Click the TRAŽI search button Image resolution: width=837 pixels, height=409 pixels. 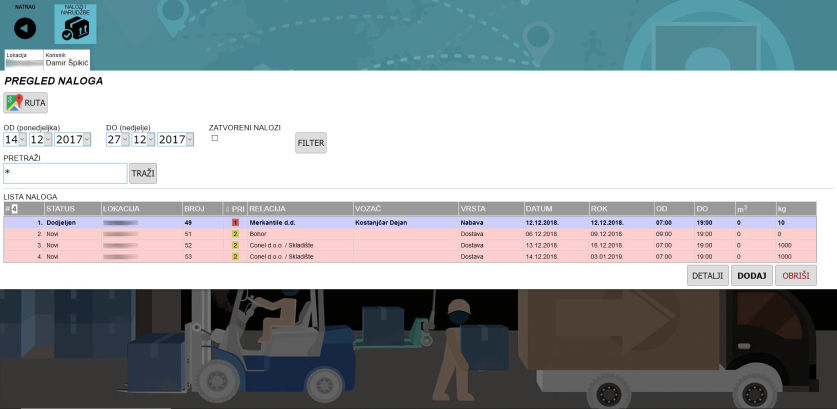[x=143, y=174]
